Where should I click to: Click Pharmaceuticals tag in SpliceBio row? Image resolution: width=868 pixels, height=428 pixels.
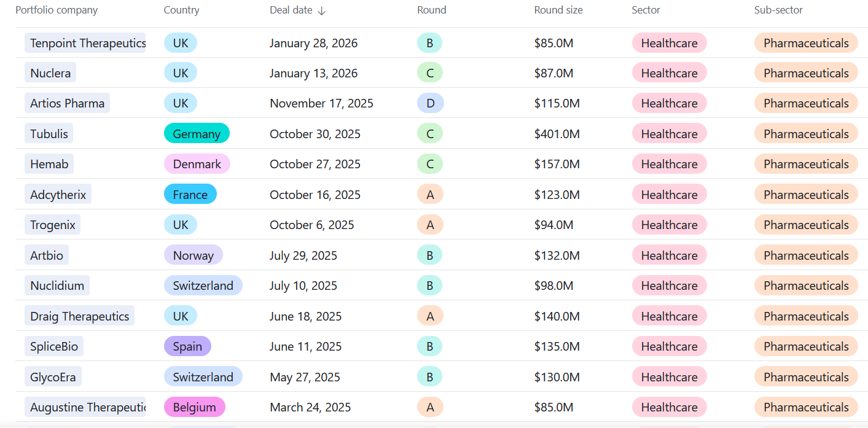tap(805, 346)
